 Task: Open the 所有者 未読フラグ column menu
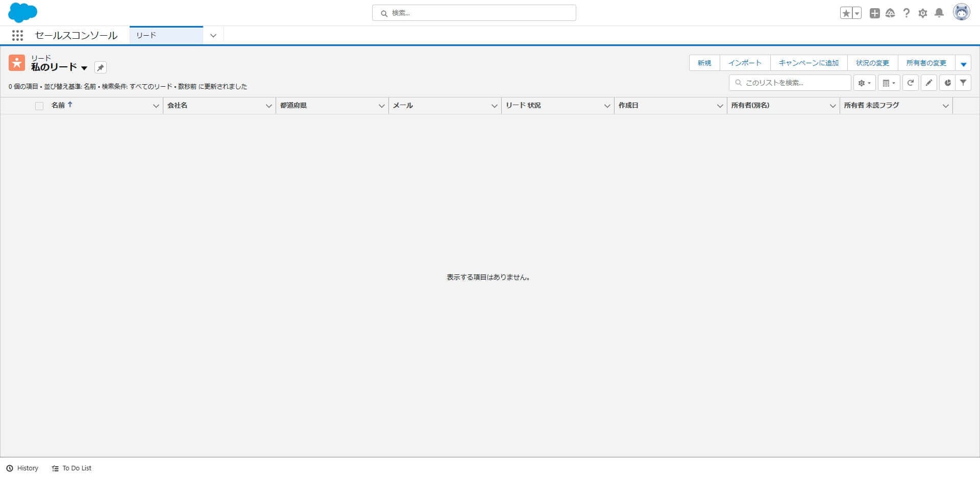tap(946, 106)
